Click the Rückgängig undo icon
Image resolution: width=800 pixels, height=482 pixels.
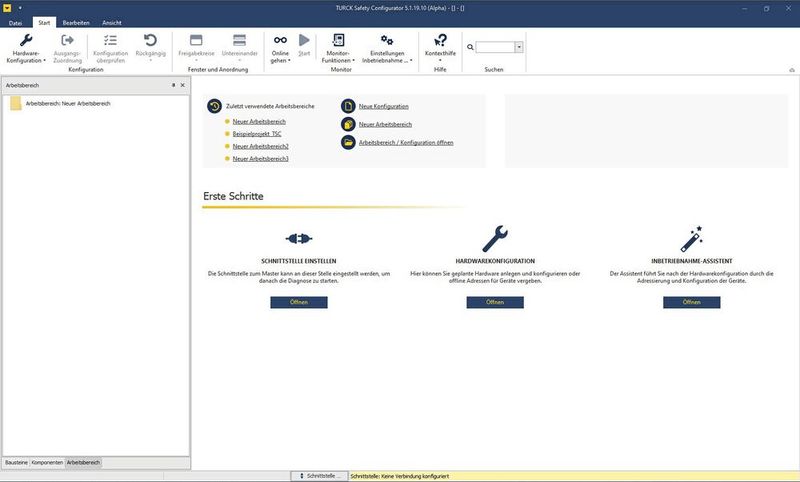point(150,40)
